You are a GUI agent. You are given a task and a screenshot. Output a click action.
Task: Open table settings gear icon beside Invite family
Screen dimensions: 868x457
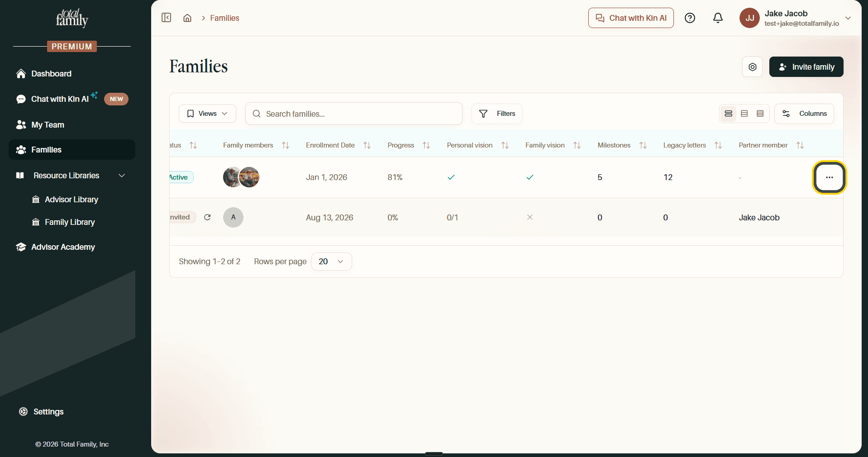753,67
